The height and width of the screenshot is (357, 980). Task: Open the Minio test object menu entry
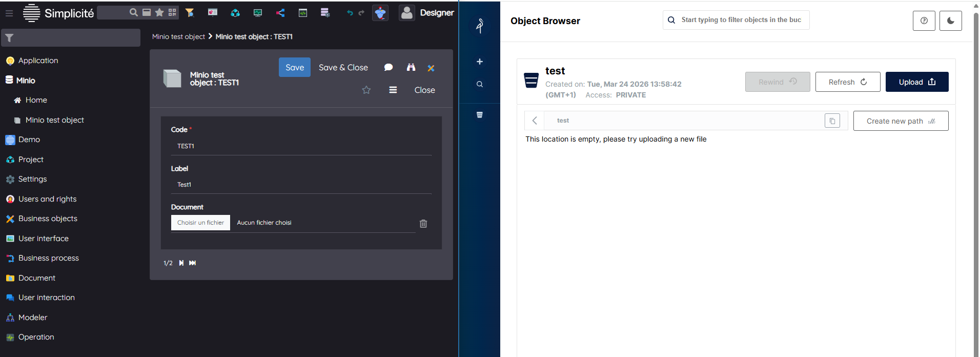pos(54,120)
